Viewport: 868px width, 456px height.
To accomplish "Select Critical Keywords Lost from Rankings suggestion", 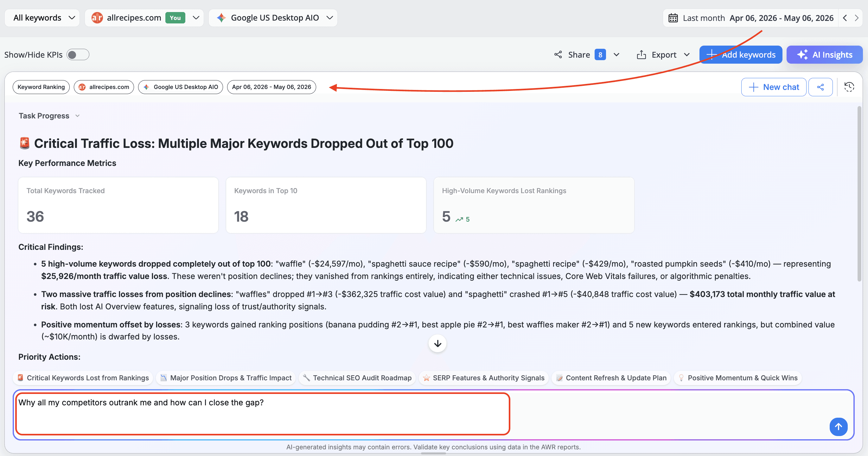I will coord(83,378).
